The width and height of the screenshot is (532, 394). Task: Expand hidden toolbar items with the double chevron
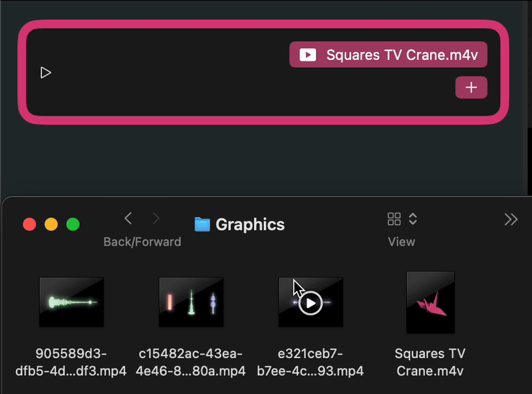511,220
